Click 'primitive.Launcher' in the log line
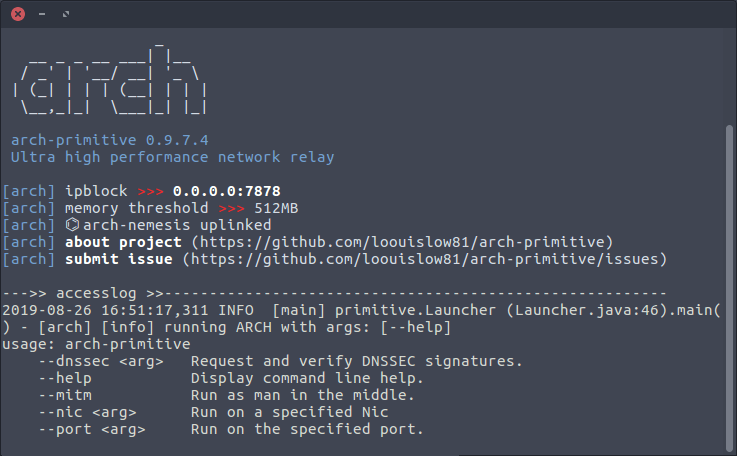737x456 pixels. 415,310
